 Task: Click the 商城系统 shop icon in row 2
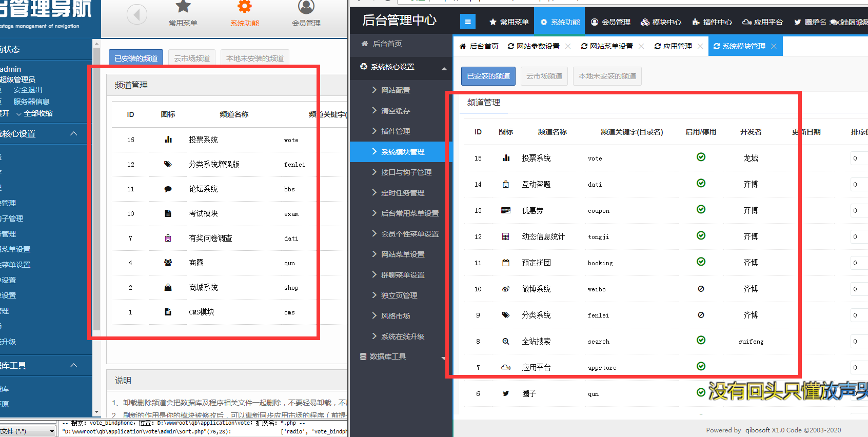point(168,287)
